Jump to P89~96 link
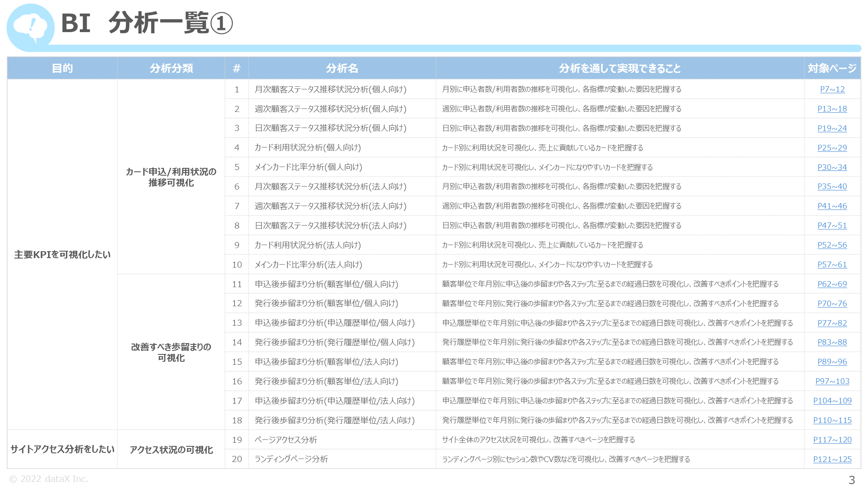The image size is (868, 488). [x=832, y=362]
